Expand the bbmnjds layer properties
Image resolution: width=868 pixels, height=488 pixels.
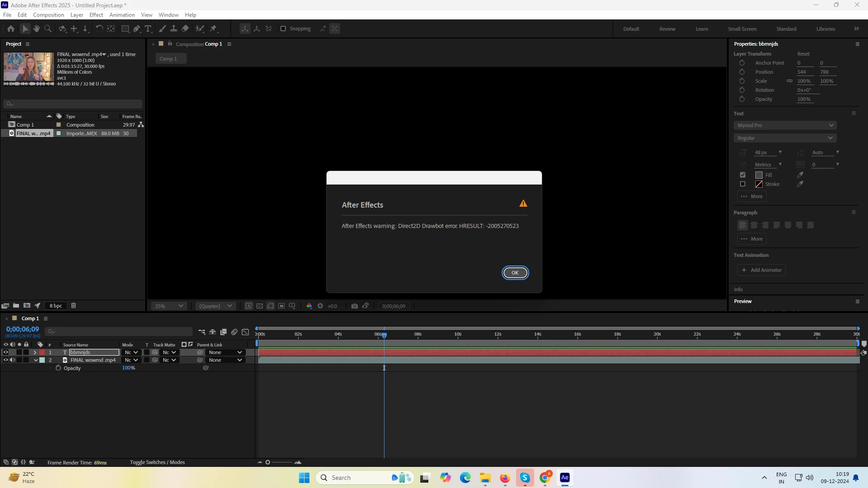tap(35, 352)
